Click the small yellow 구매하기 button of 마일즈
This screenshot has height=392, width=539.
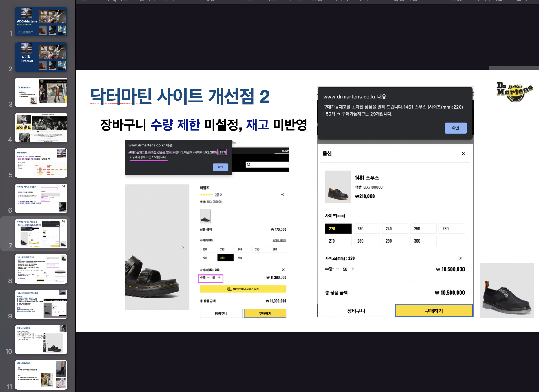(x=265, y=313)
